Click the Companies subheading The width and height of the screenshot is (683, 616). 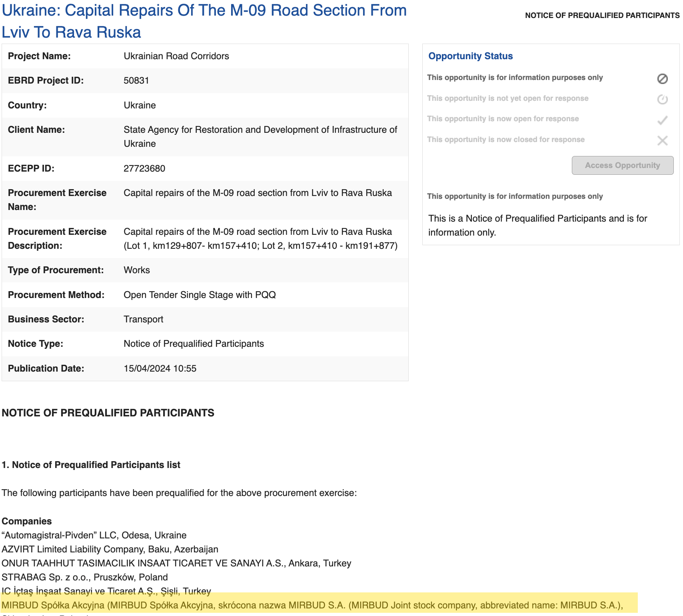tap(27, 521)
